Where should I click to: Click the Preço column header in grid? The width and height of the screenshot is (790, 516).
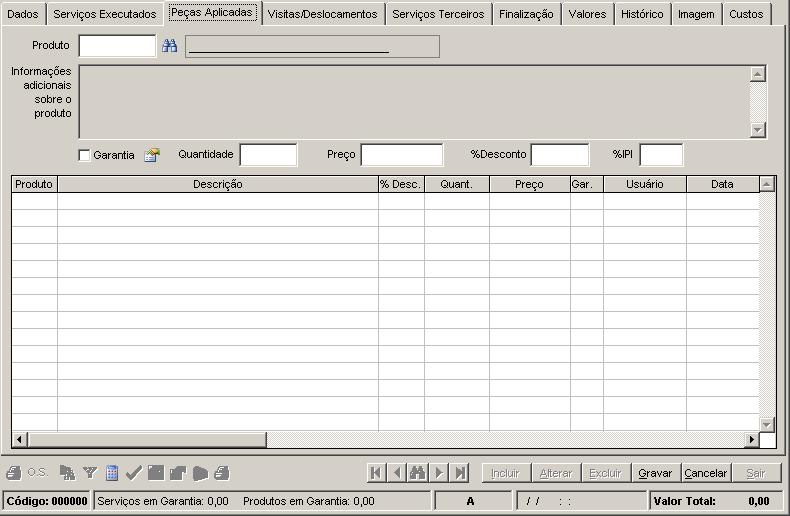click(x=530, y=184)
